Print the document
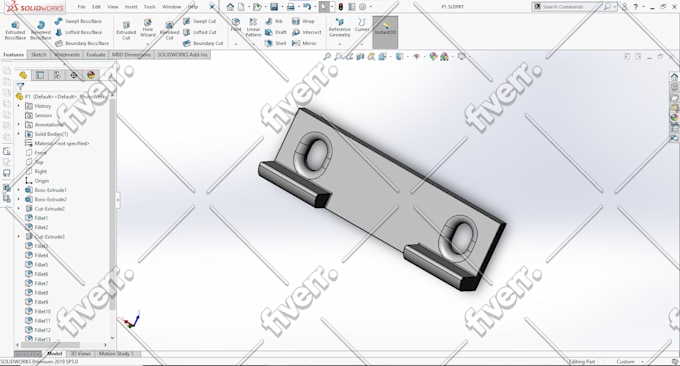Image resolution: width=680 pixels, height=366 pixels. point(291,7)
